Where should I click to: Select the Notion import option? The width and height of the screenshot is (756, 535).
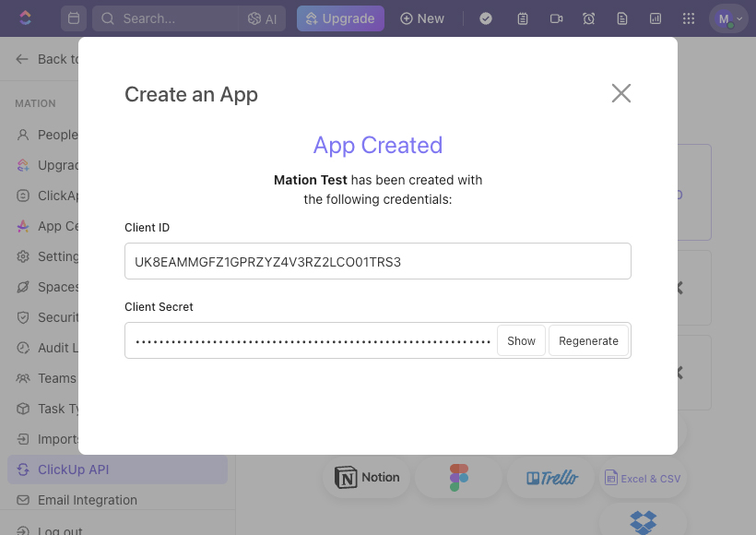pos(366,478)
